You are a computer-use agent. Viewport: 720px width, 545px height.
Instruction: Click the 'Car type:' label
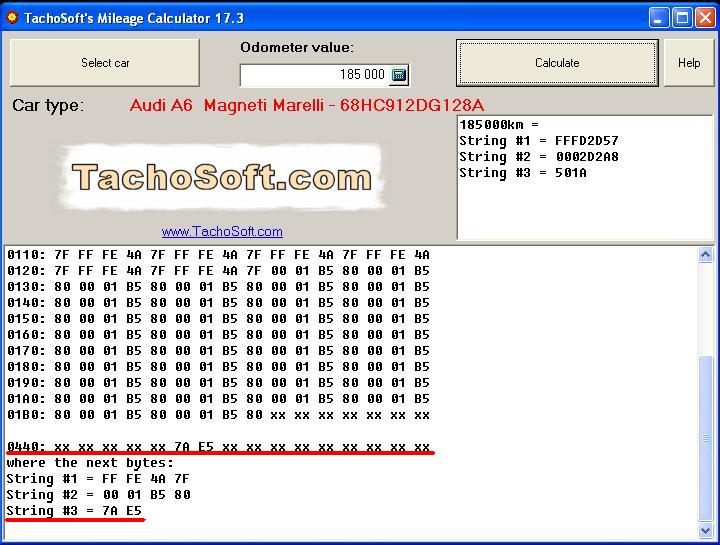pyautogui.click(x=48, y=105)
